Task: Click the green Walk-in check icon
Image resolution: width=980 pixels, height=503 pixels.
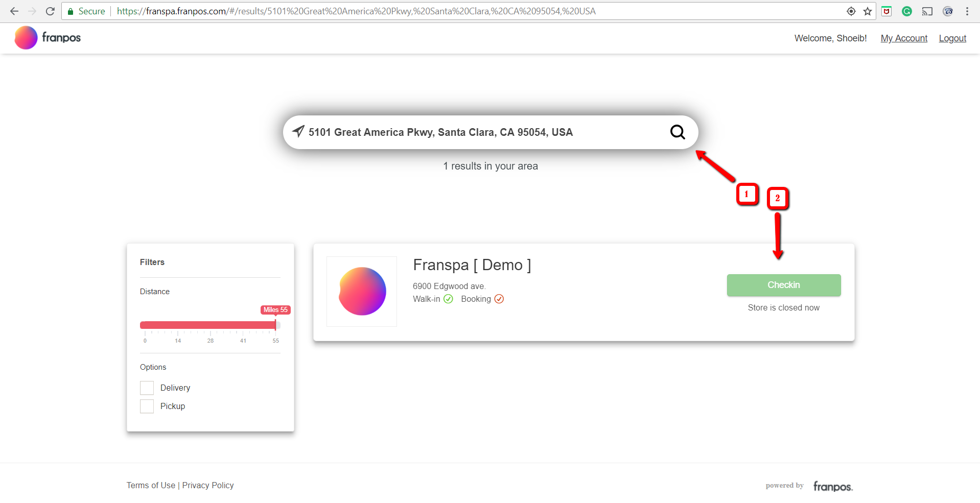Action: (x=448, y=299)
